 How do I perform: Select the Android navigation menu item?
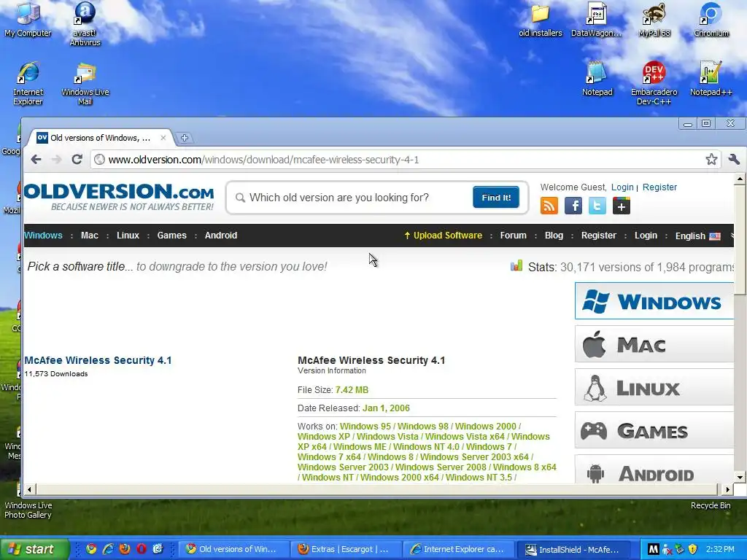click(220, 236)
